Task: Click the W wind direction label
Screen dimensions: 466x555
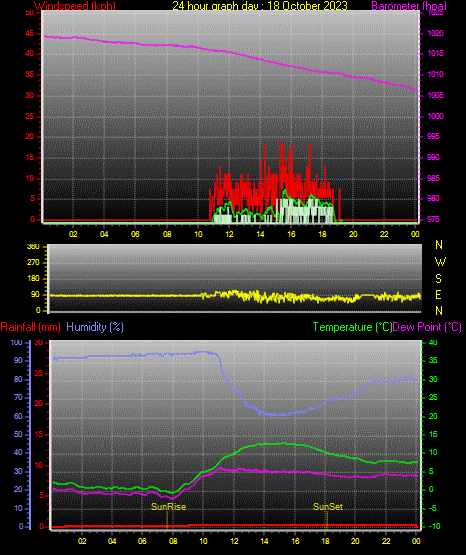Action: [x=440, y=262]
